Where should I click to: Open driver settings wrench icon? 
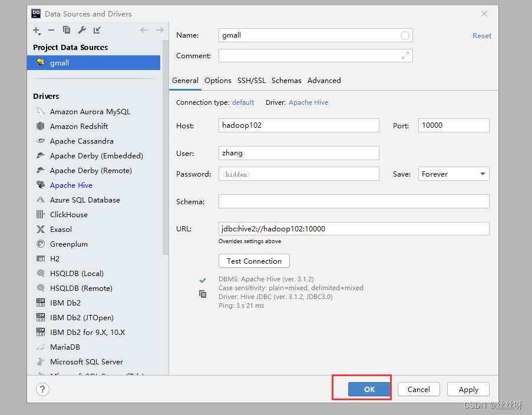(x=82, y=30)
